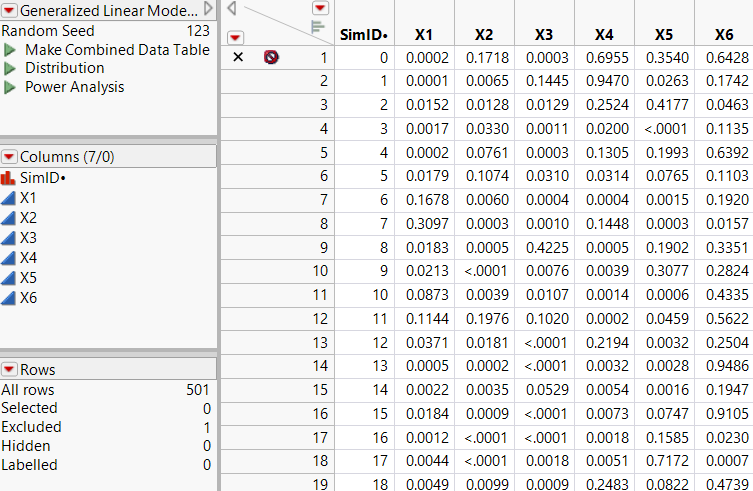Click the sort bars icon in table corner
The height and width of the screenshot is (491, 753).
coord(320,26)
